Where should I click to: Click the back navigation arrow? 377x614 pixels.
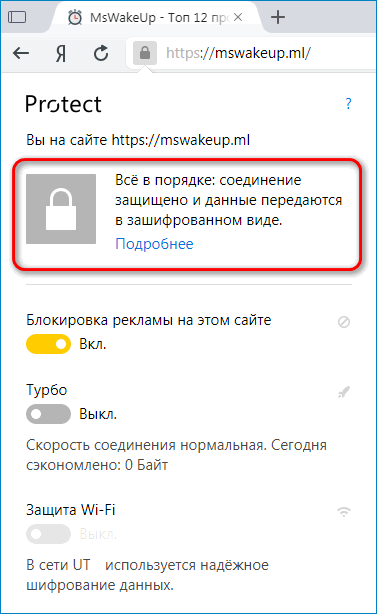21,53
